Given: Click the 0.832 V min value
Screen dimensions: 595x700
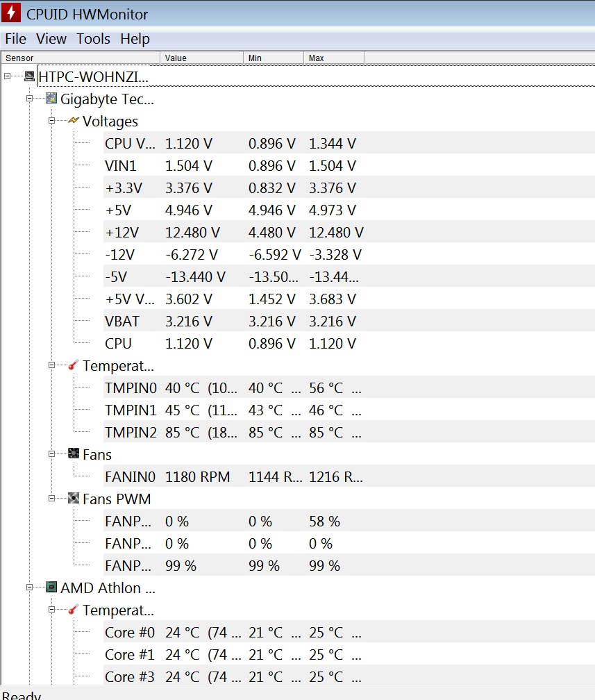Looking at the screenshot, I should [272, 188].
